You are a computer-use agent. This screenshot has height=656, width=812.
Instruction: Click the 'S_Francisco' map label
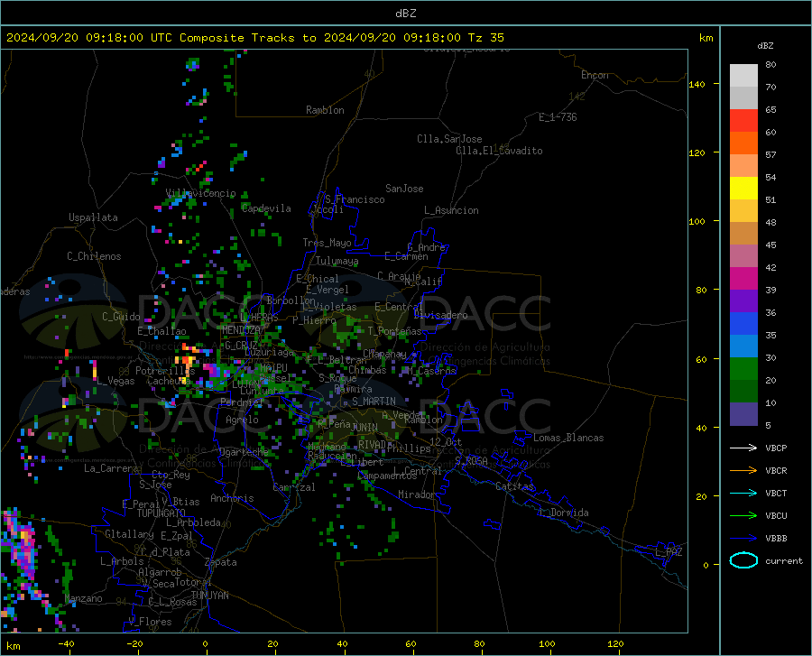(355, 199)
